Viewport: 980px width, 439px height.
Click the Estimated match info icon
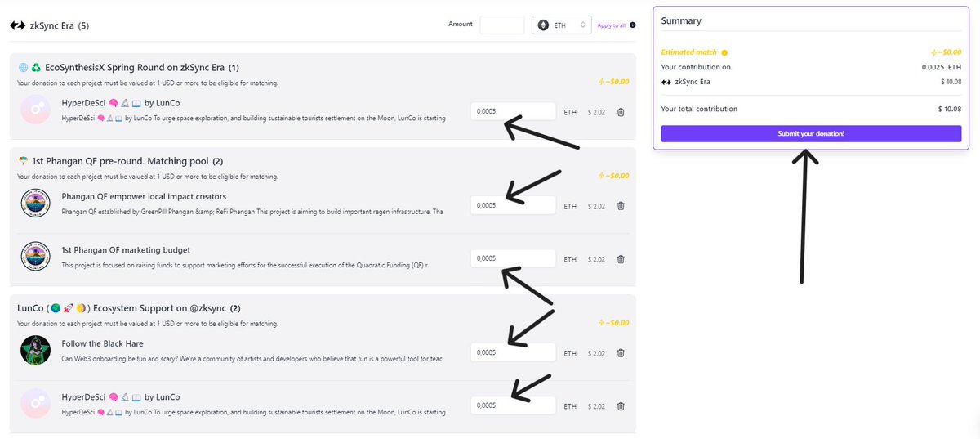724,52
